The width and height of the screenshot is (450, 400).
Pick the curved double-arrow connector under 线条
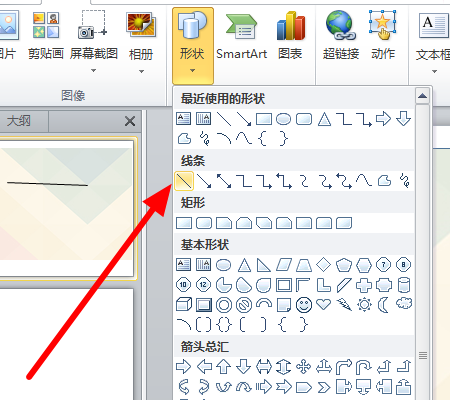click(344, 181)
